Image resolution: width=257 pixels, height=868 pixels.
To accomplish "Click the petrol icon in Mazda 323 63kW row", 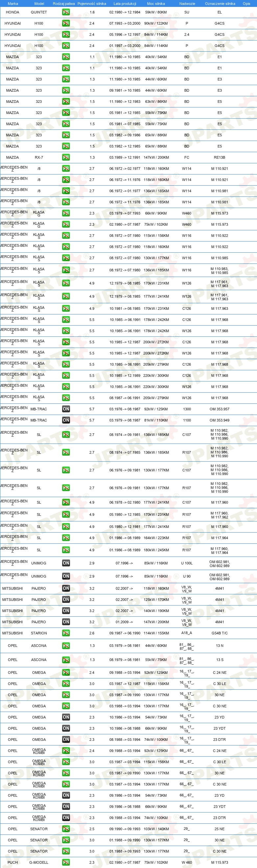I will [66, 102].
